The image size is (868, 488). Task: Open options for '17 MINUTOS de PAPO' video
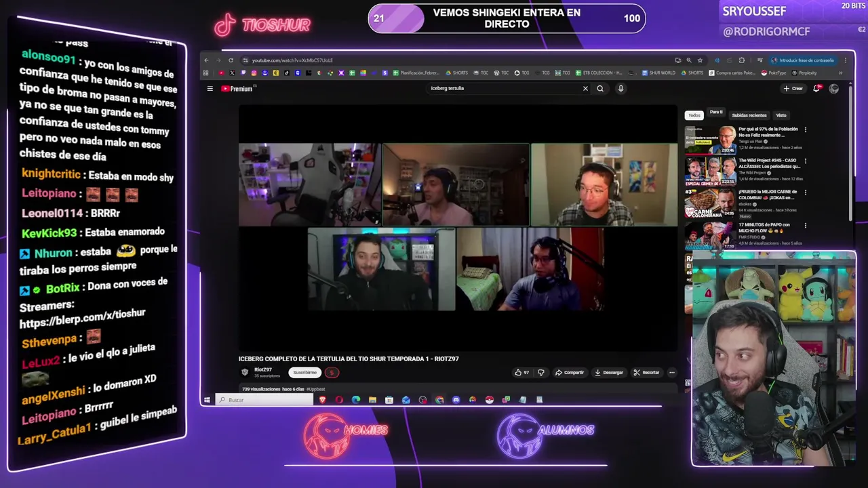point(806,225)
